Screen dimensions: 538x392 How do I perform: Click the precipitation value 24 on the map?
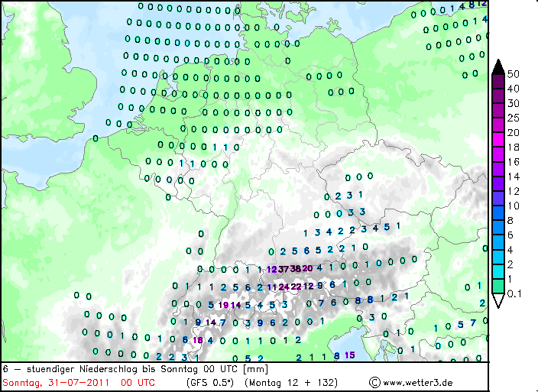(284, 287)
